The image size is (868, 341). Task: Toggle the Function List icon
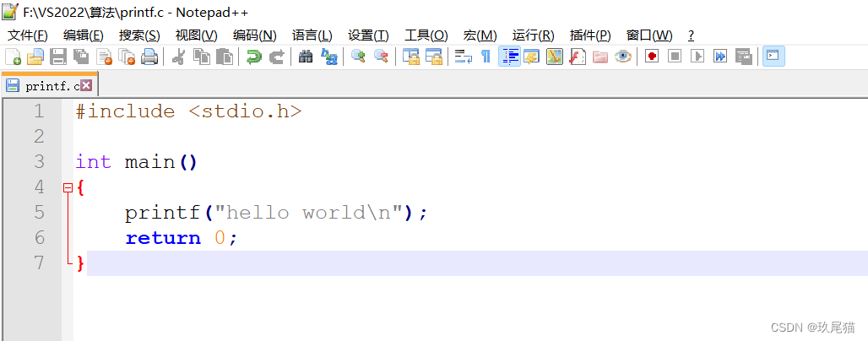click(x=578, y=57)
